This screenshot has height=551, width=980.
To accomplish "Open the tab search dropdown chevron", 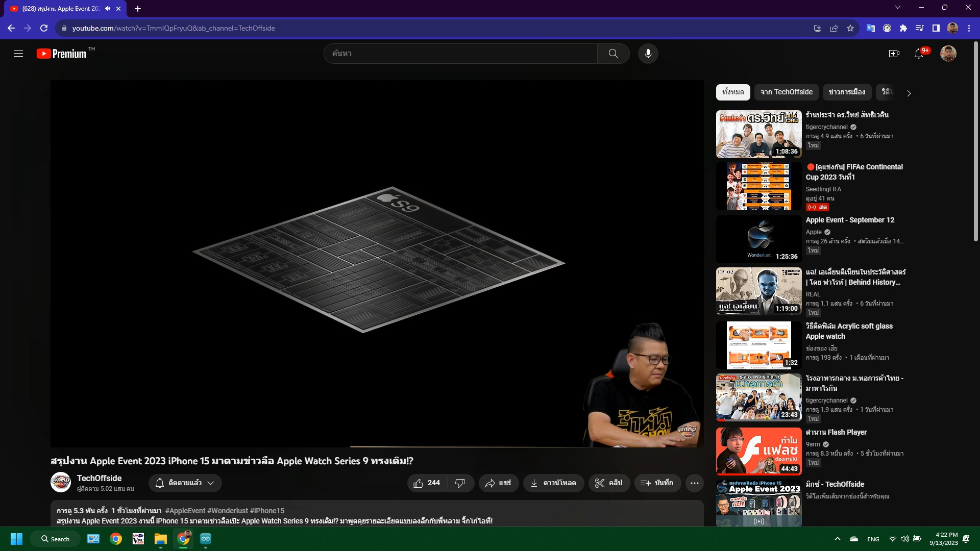I will [x=897, y=7].
